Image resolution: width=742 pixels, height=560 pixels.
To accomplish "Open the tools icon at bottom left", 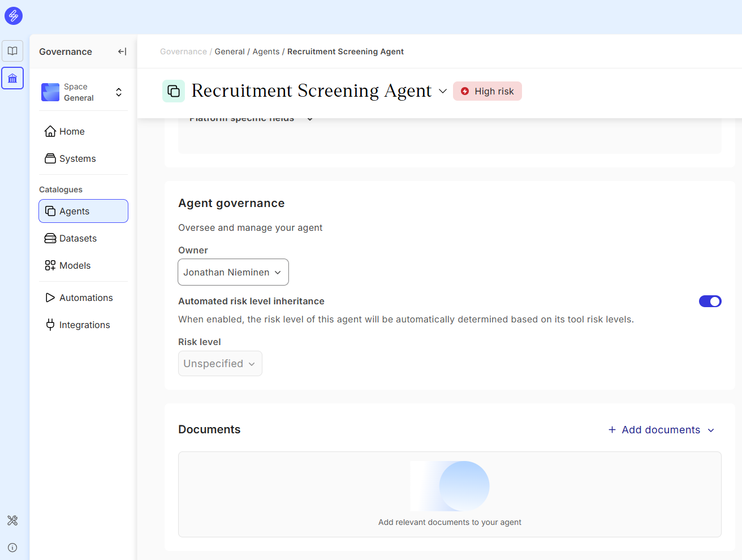I will (12, 520).
